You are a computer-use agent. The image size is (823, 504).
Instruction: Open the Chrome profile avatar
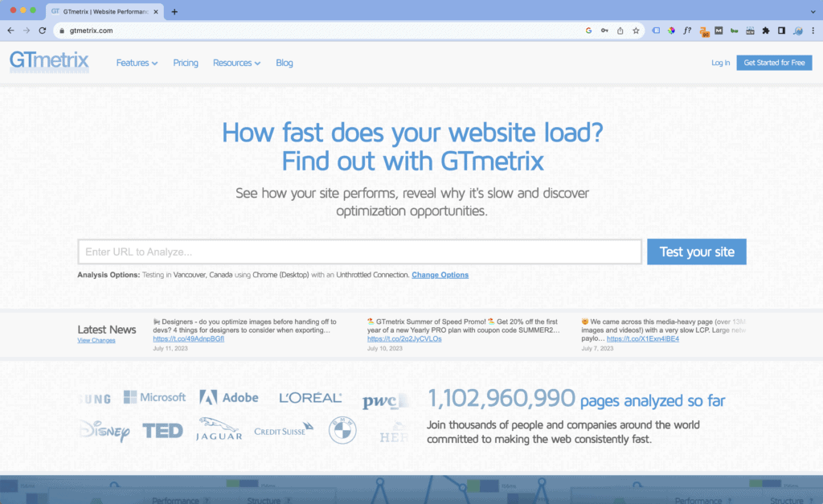(x=798, y=31)
